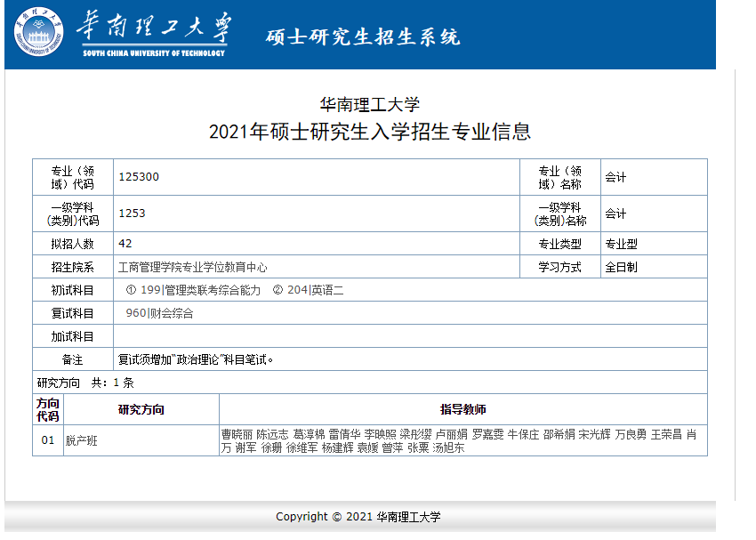Click the 华南理工大学 subtitle above heading
Screen dimensions: 756x540
[370, 105]
